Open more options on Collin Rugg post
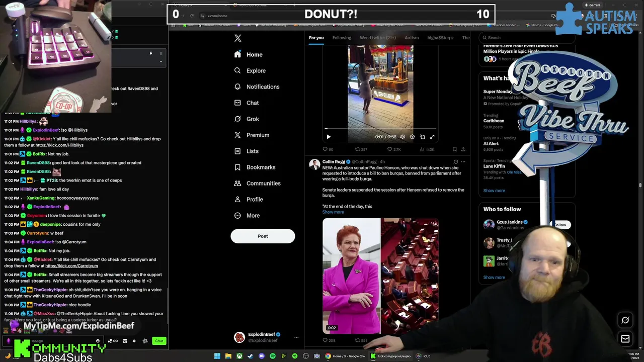 tap(463, 162)
